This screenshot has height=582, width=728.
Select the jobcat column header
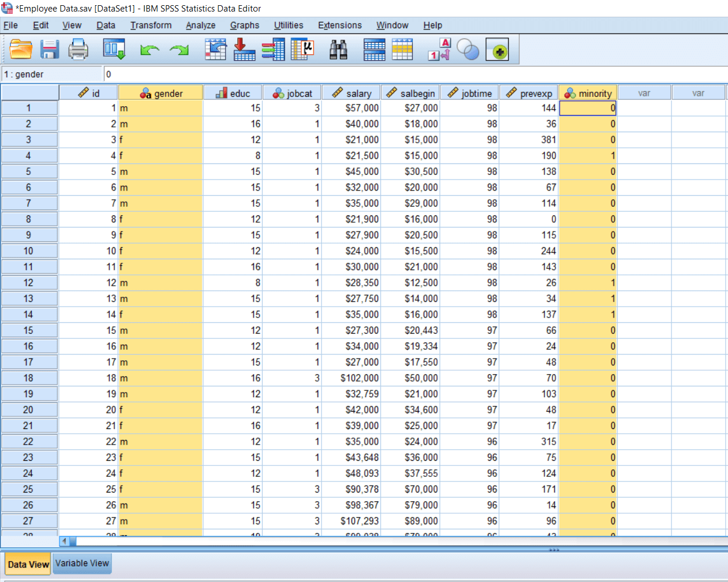292,93
